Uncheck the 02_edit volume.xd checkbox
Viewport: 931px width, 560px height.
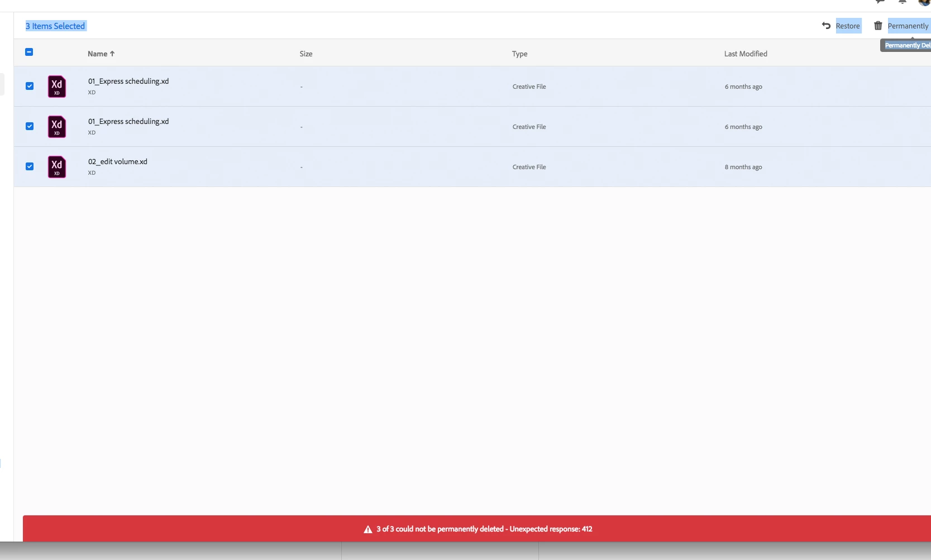click(30, 166)
